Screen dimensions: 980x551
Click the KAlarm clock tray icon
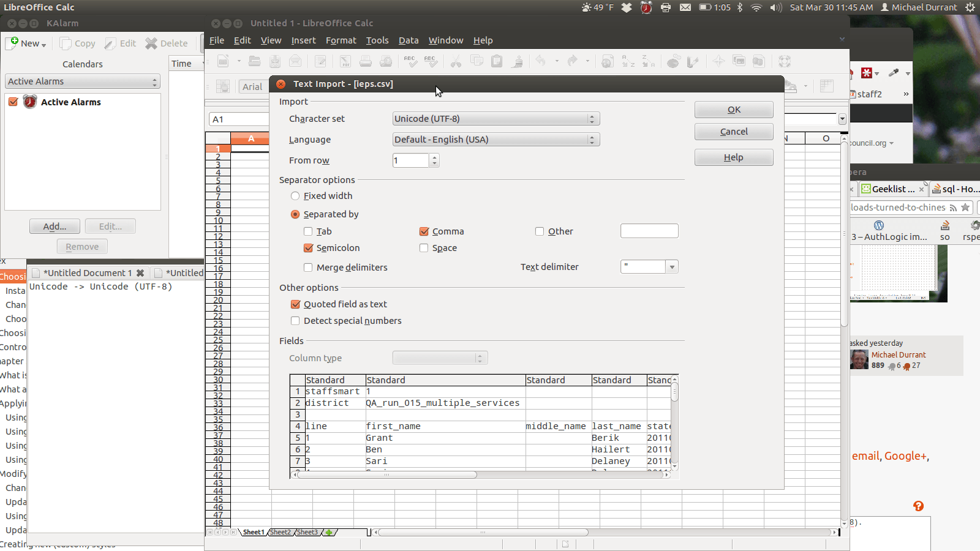tap(646, 7)
